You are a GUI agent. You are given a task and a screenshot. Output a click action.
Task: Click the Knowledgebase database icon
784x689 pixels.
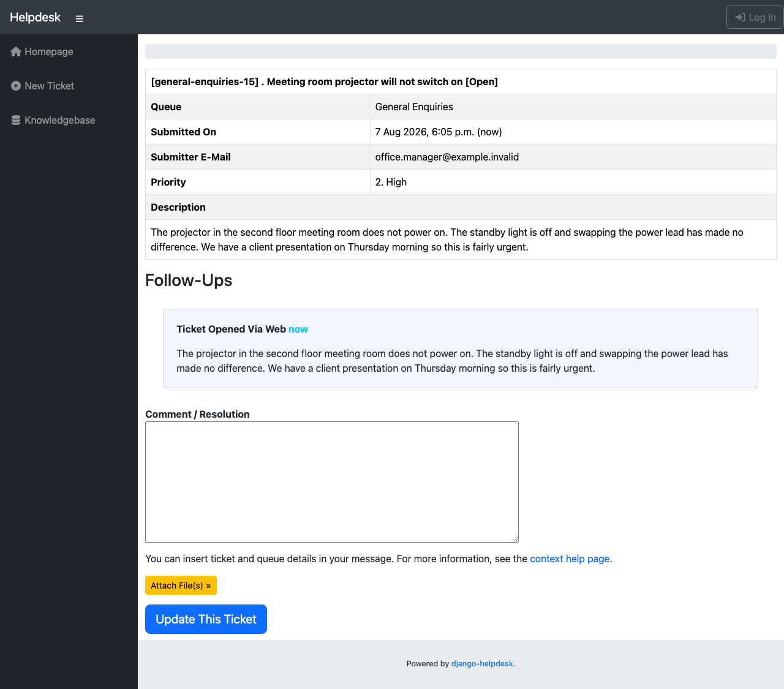tap(16, 120)
